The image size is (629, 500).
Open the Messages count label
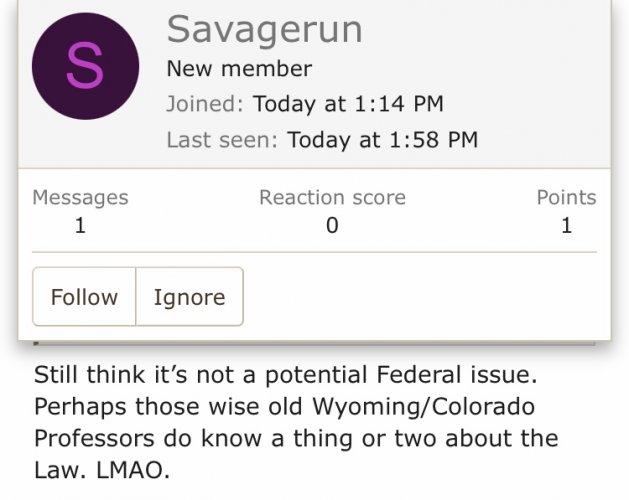point(80,197)
